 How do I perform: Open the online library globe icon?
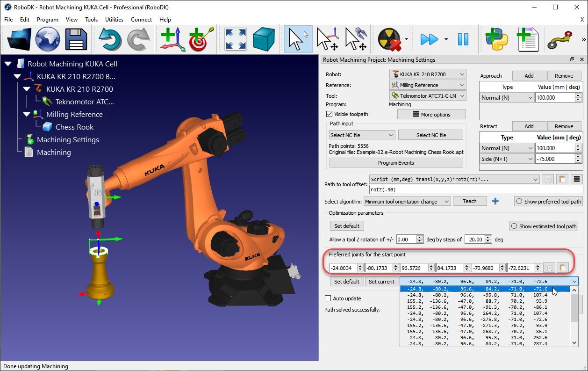point(47,39)
